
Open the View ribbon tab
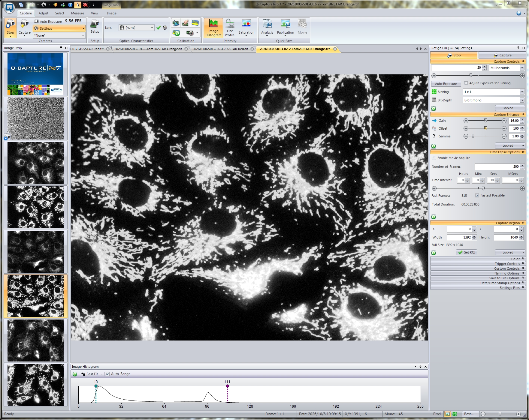95,13
